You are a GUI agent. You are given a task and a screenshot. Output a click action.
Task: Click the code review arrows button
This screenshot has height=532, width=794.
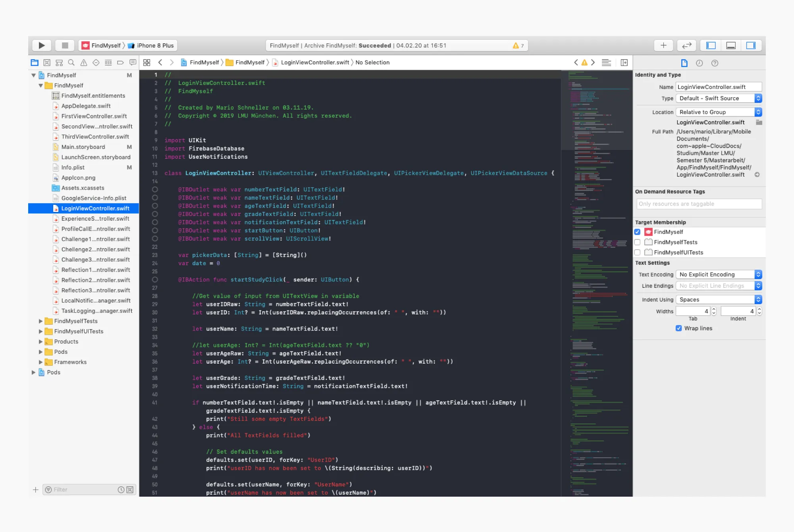687,45
